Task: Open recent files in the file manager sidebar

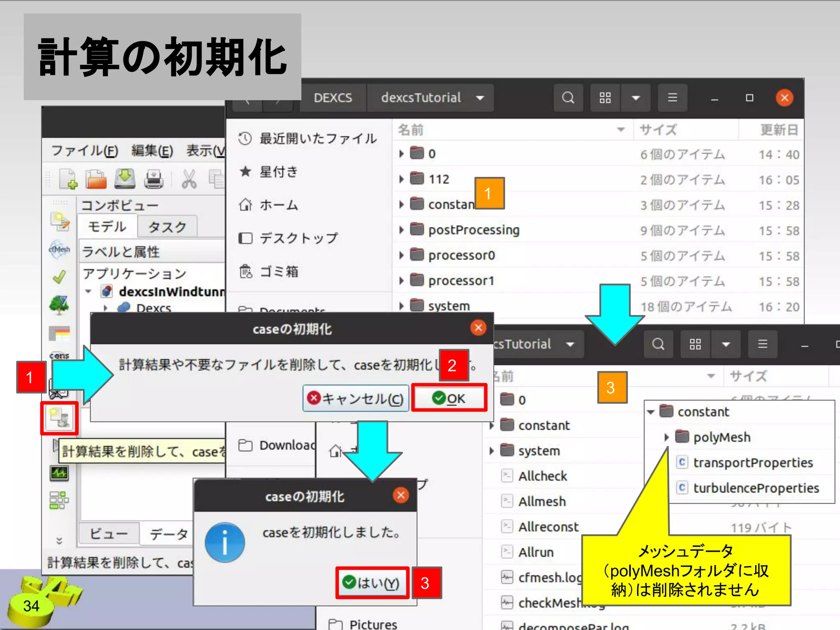Action: [308, 139]
